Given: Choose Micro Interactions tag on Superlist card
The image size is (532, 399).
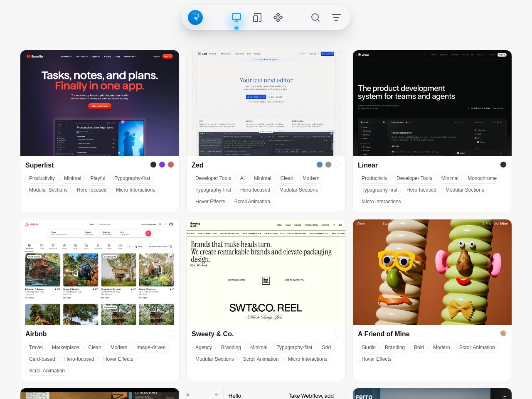Looking at the screenshot, I should [135, 190].
